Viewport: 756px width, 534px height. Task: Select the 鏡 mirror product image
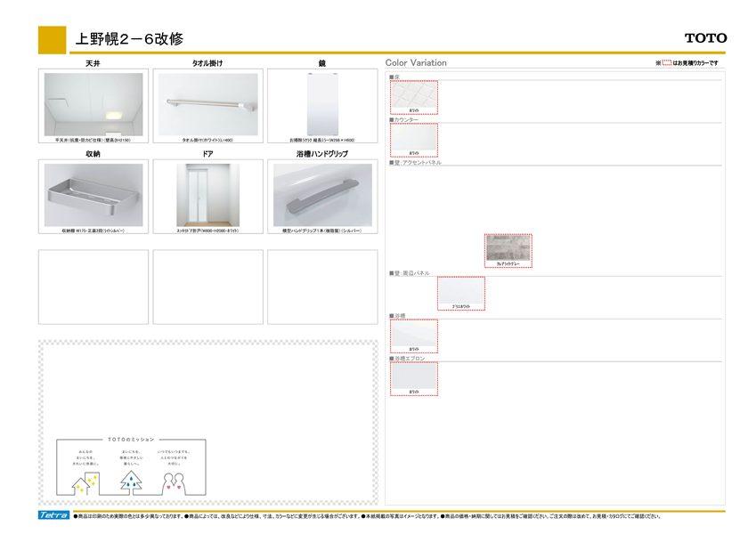(322, 104)
